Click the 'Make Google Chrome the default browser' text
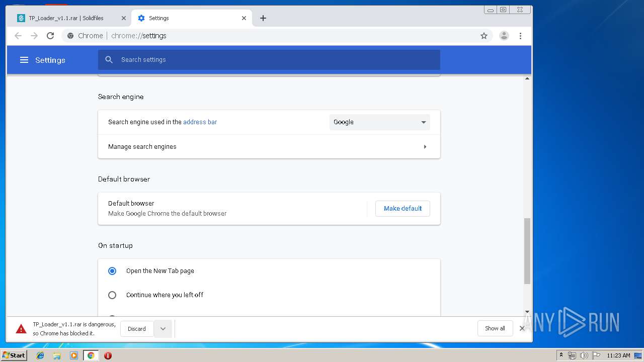This screenshot has height=362, width=644. tap(167, 214)
